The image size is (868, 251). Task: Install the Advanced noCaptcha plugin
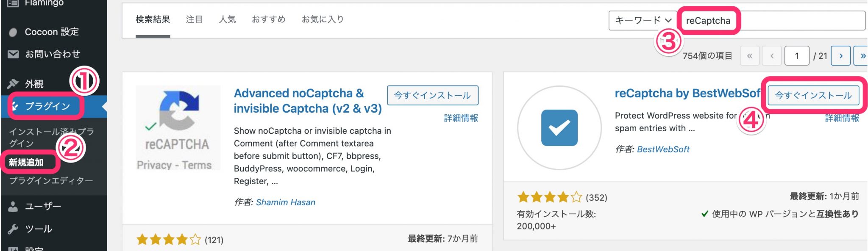[433, 95]
